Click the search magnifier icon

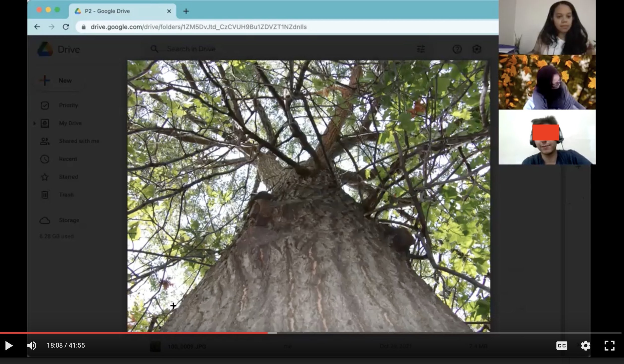(x=154, y=49)
